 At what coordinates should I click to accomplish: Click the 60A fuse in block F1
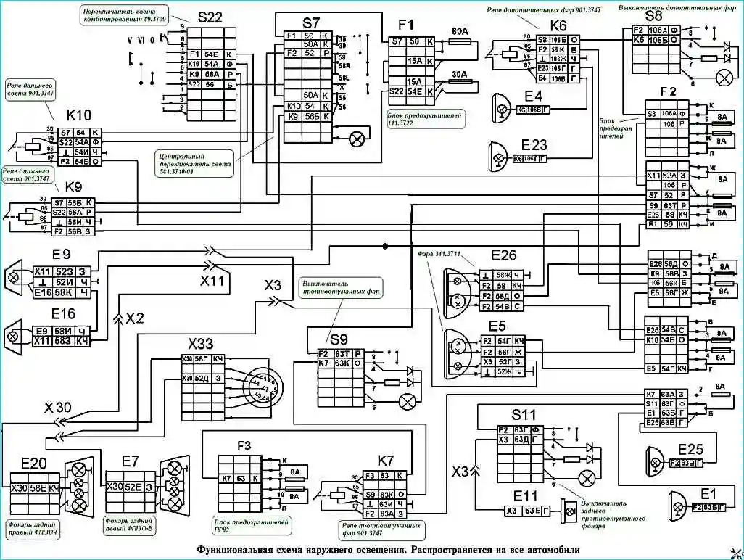coord(460,43)
